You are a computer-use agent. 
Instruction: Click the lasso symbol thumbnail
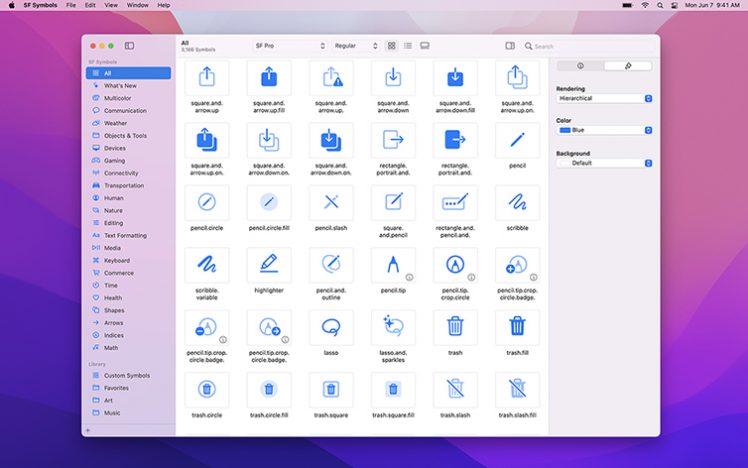[x=330, y=326]
